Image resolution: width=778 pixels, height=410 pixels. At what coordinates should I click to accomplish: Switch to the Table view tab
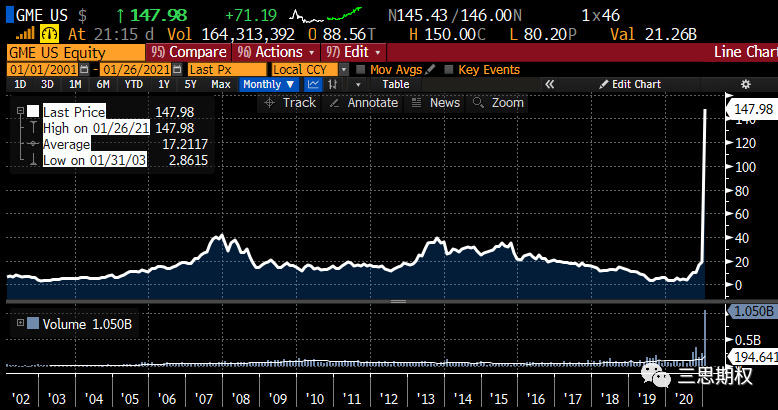click(396, 85)
